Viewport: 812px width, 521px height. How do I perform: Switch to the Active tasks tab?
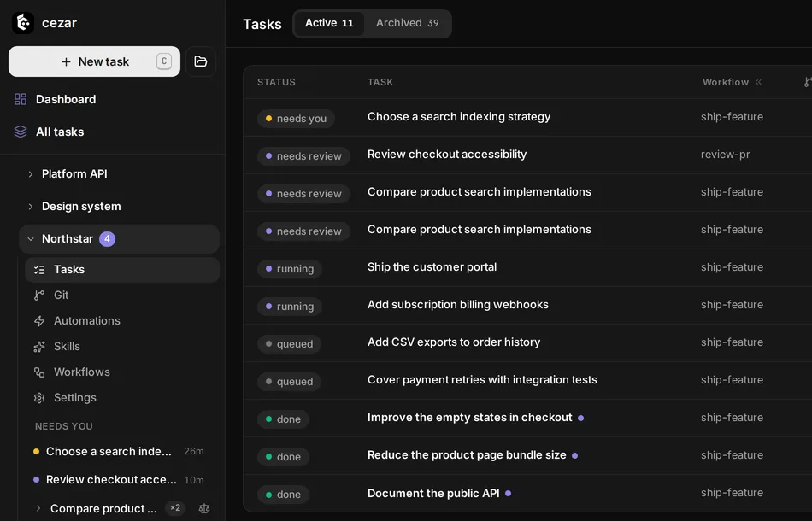[329, 23]
